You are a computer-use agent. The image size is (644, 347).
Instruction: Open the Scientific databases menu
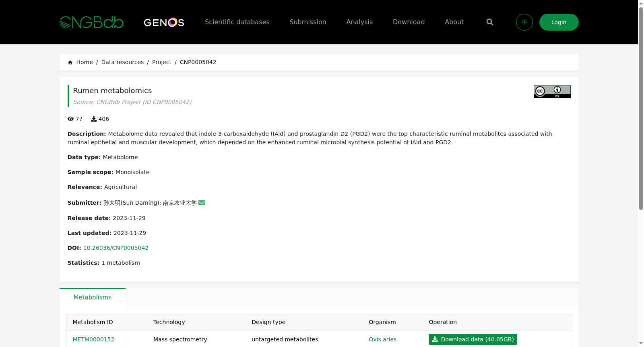[x=237, y=22]
